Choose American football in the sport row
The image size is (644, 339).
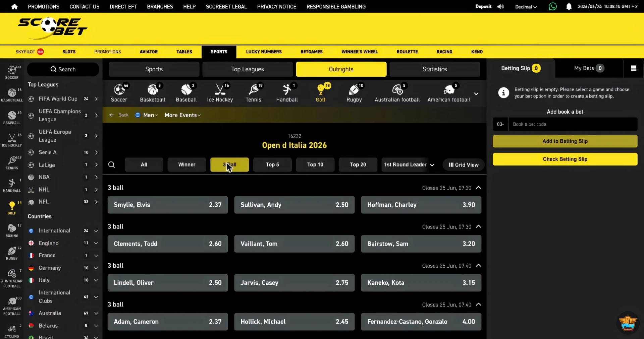tap(449, 93)
